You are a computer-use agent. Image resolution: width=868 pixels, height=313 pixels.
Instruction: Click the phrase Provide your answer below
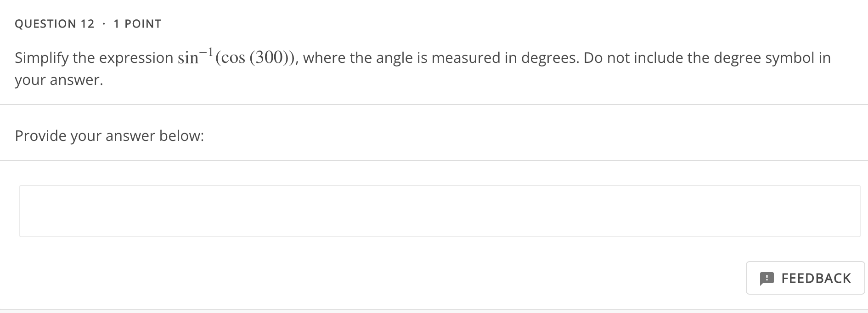tap(109, 136)
